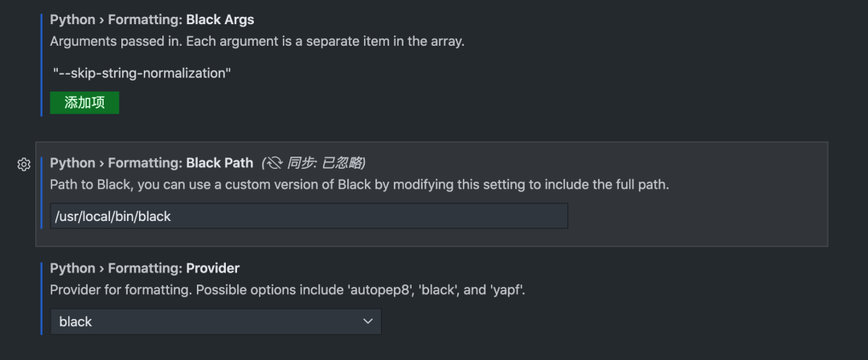This screenshot has width=868, height=360.
Task: Click the Formatting: Provider setting title
Action: click(145, 268)
